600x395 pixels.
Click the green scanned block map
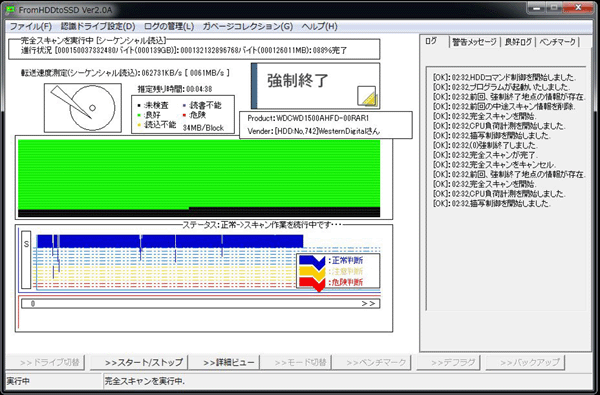coord(199,173)
